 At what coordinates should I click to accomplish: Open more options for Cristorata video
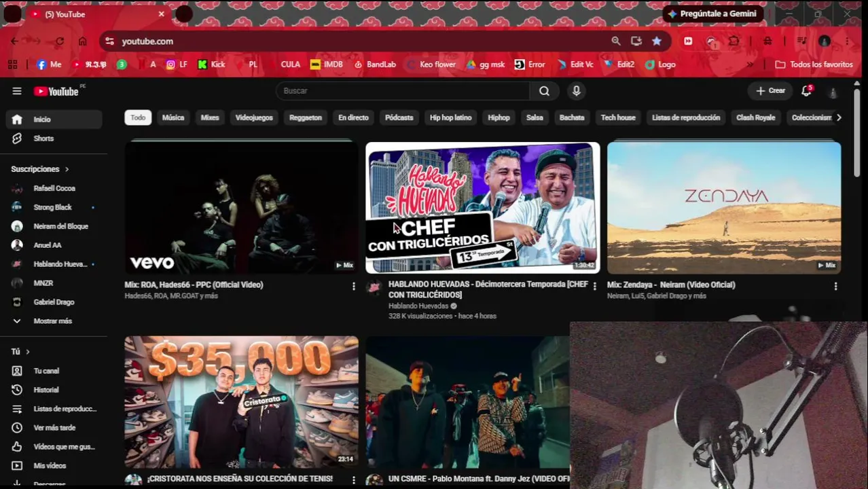[x=353, y=480]
